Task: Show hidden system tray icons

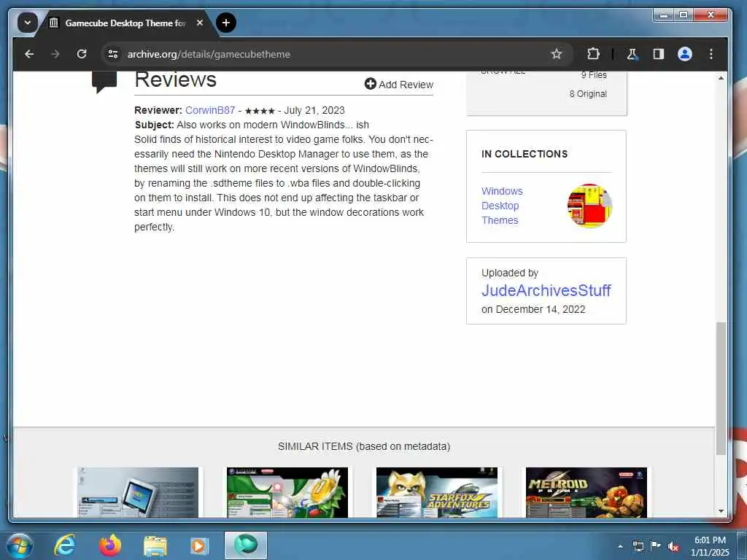Action: 620,546
